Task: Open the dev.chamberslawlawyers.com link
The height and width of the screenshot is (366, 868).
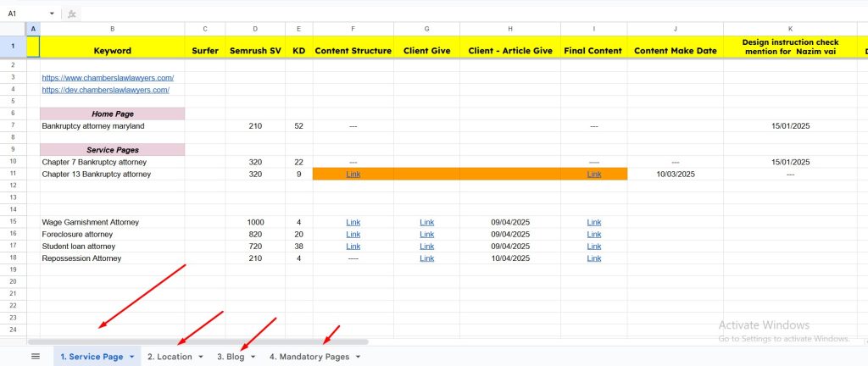Action: tap(106, 90)
